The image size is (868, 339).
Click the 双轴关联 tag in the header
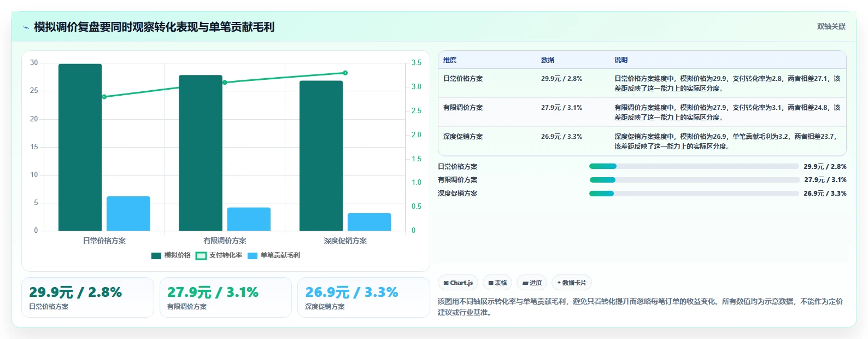831,26
